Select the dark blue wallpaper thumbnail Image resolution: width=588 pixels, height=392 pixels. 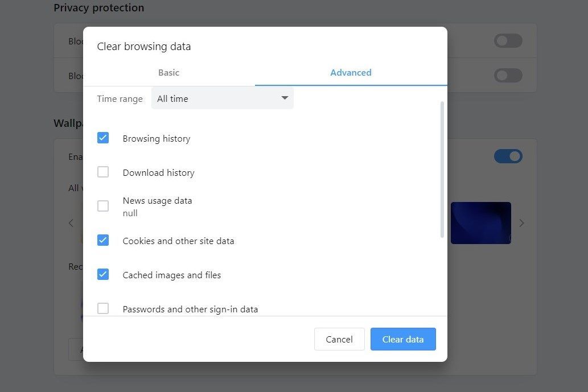click(480, 223)
